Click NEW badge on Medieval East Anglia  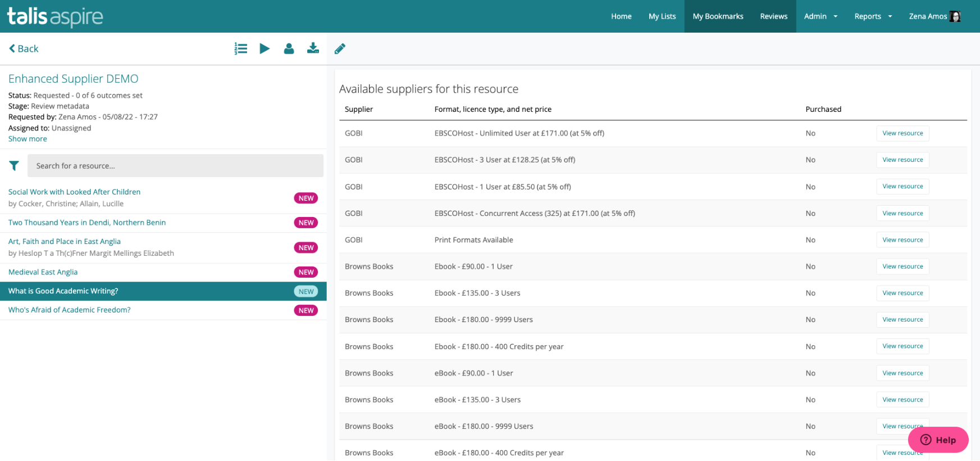tap(306, 272)
